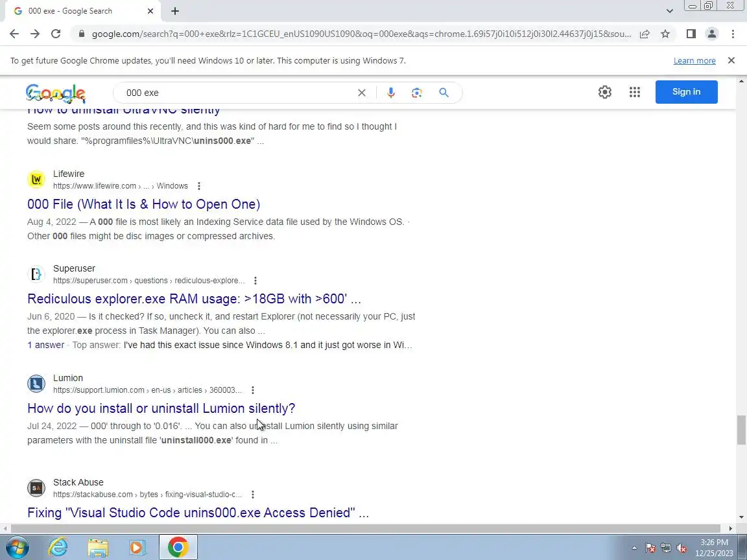The width and height of the screenshot is (747, 560).
Task: Click the Sign in button
Action: [686, 92]
